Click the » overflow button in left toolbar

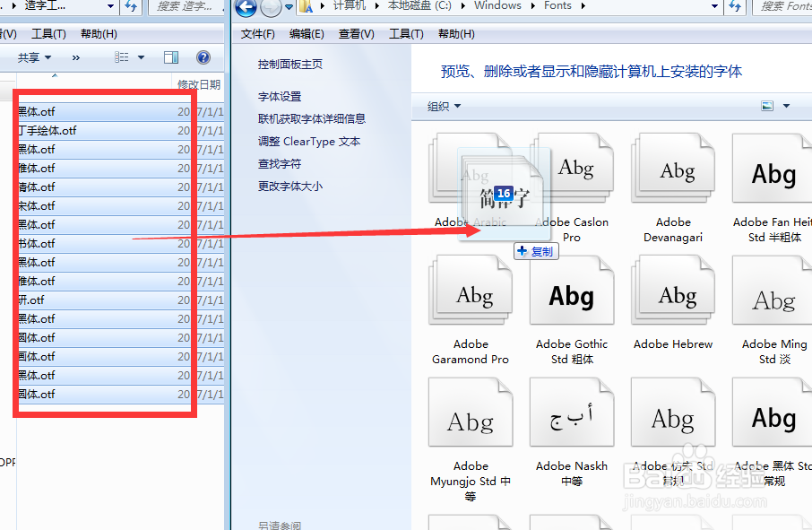(x=76, y=57)
